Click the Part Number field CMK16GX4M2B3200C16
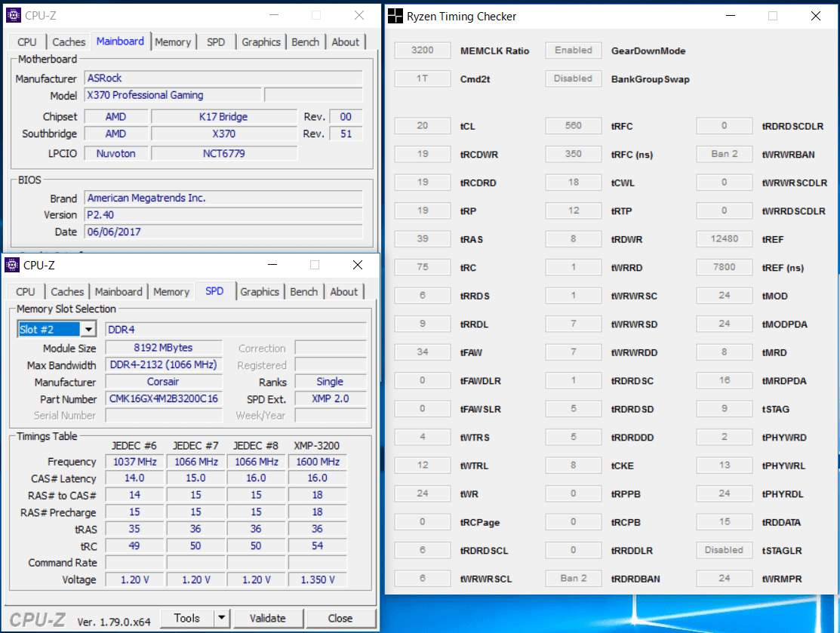 (x=163, y=399)
